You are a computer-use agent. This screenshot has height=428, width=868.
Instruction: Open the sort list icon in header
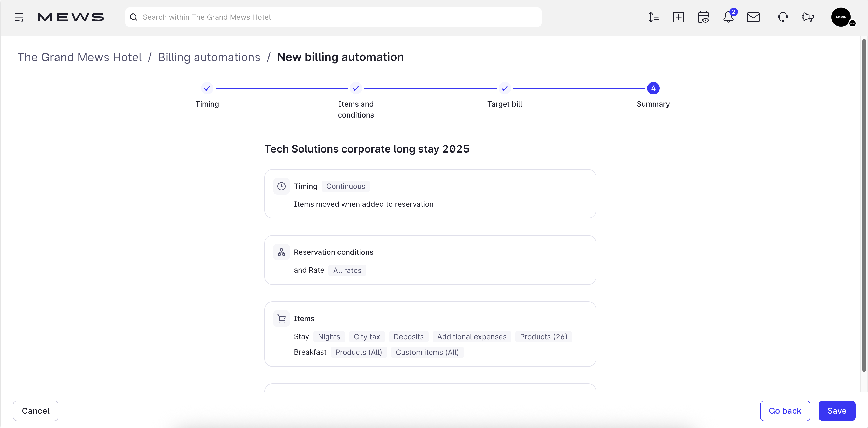coord(653,17)
